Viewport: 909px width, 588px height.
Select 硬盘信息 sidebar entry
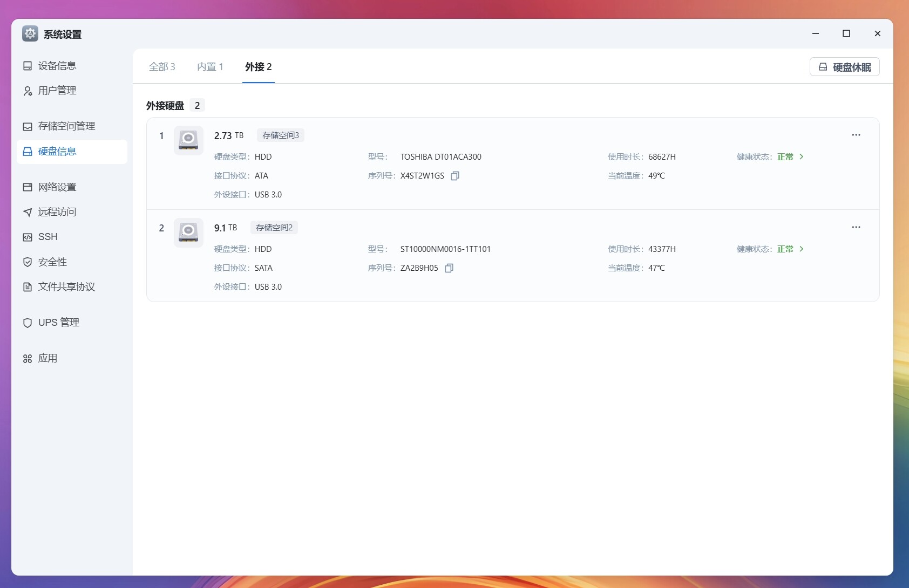[72, 152]
